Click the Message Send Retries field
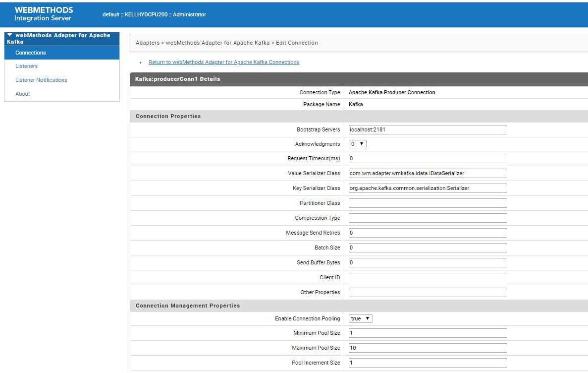The width and height of the screenshot is (588, 373). click(x=428, y=233)
